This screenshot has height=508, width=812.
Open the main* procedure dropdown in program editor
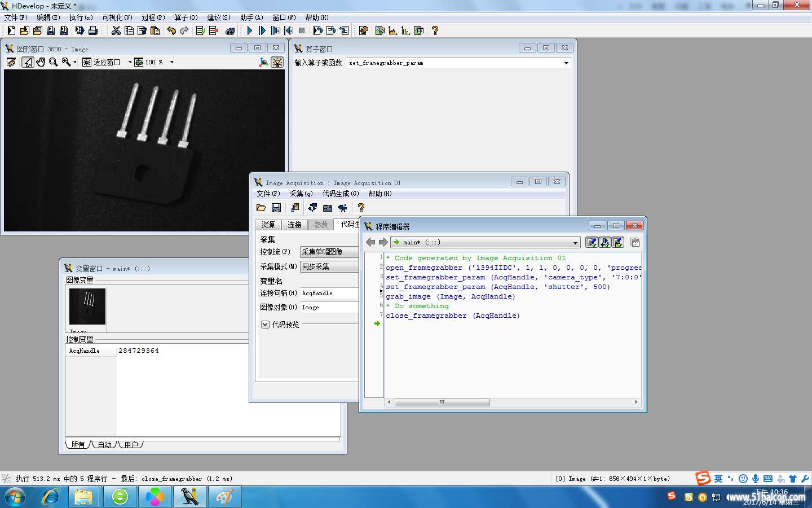[486, 242]
